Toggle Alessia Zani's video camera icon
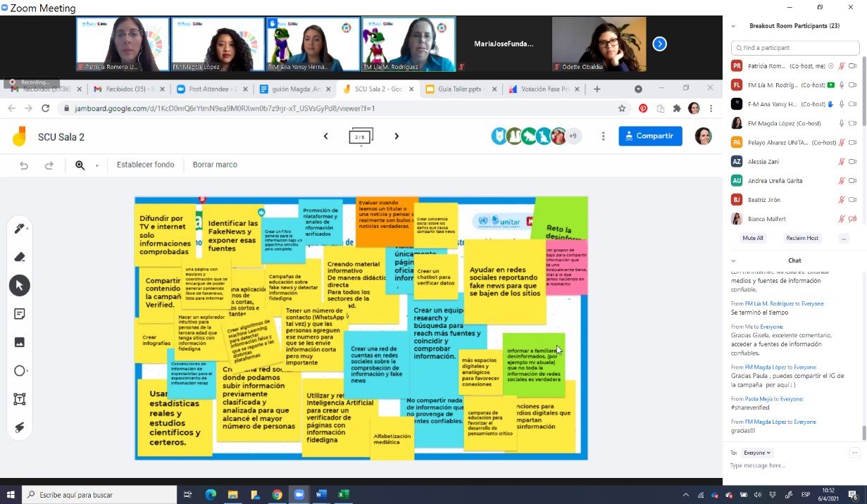 (852, 161)
